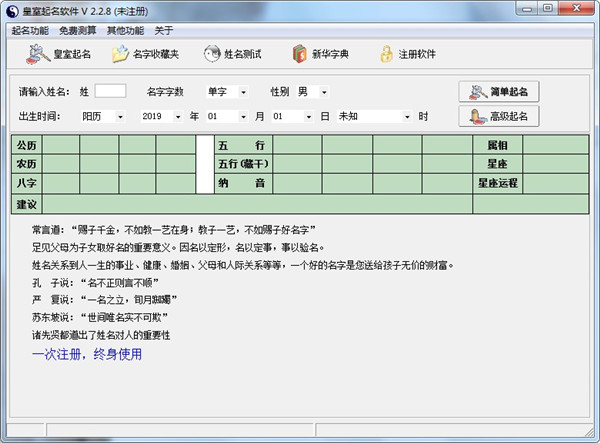Open the 关于 menu
Image resolution: width=600 pixels, height=443 pixels.
point(164,31)
